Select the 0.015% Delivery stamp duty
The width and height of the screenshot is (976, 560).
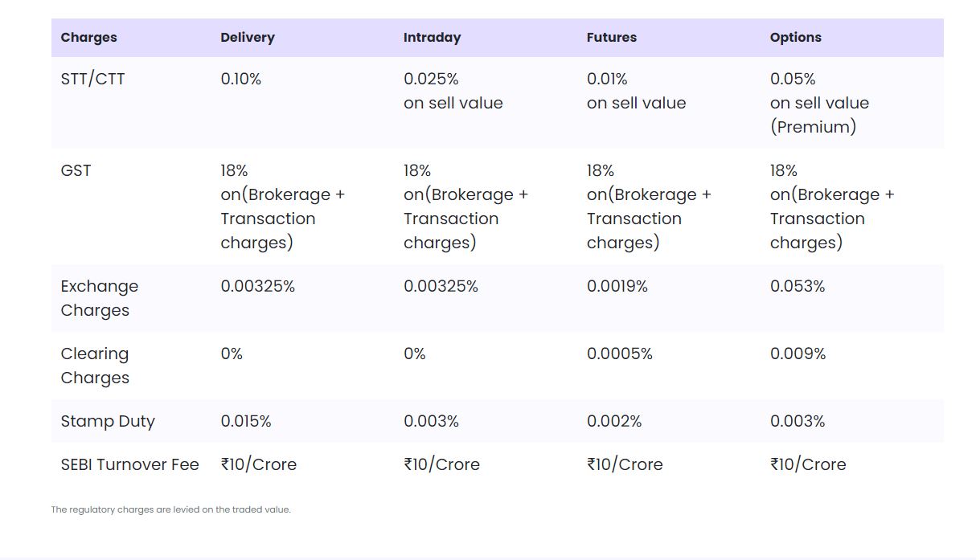pyautogui.click(x=245, y=422)
